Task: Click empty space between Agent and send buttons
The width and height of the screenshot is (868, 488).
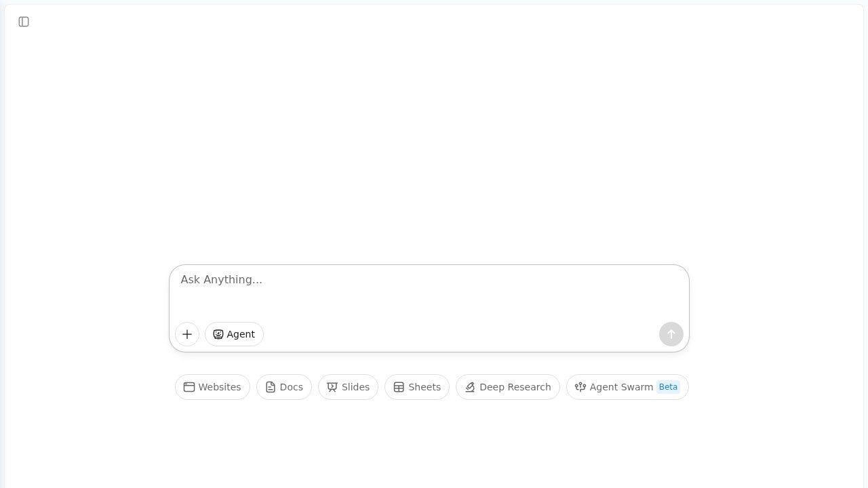Action: [461, 334]
